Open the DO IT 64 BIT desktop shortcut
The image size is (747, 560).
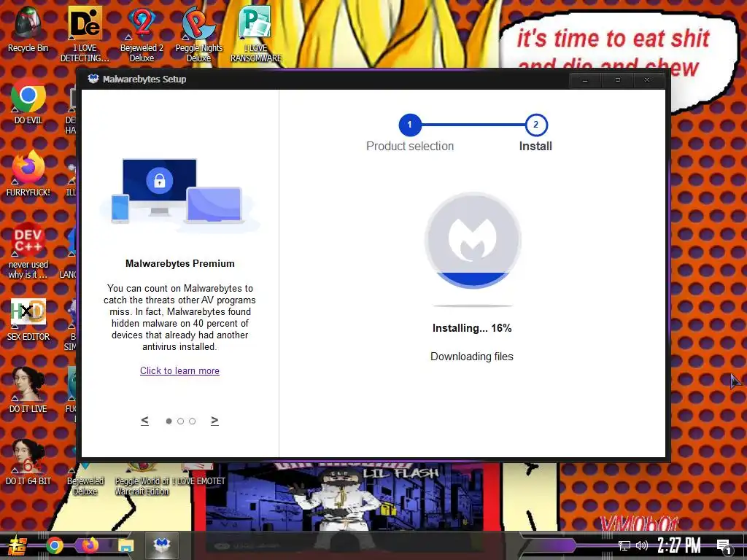click(x=28, y=463)
